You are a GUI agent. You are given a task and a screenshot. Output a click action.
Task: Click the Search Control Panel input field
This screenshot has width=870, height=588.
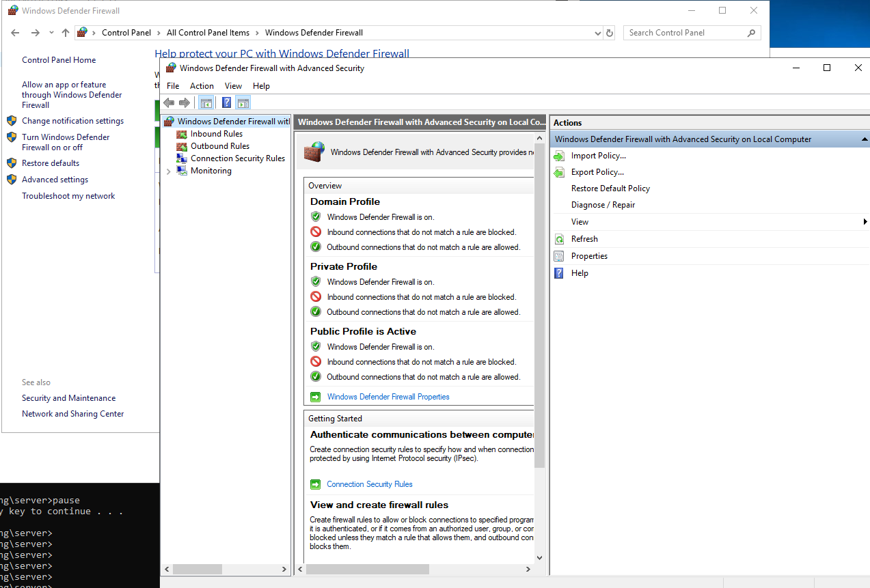(685, 33)
